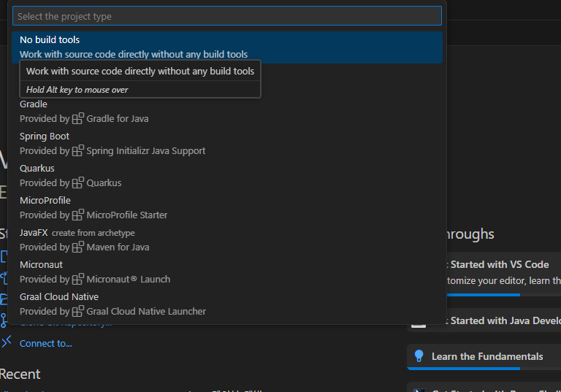Image resolution: width=561 pixels, height=392 pixels.
Task: Select the Micronaut project type
Action: (227, 272)
